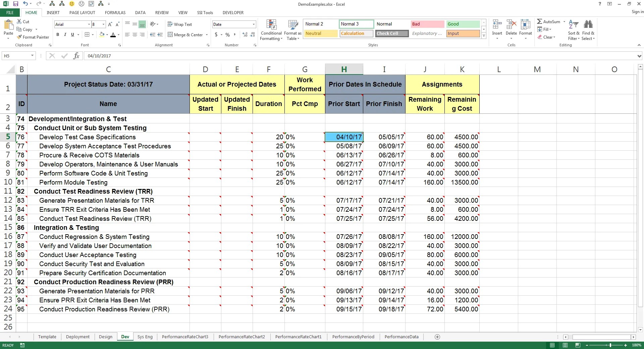This screenshot has width=644, height=349.
Task: Apply the Fill Color bucket
Action: [102, 34]
